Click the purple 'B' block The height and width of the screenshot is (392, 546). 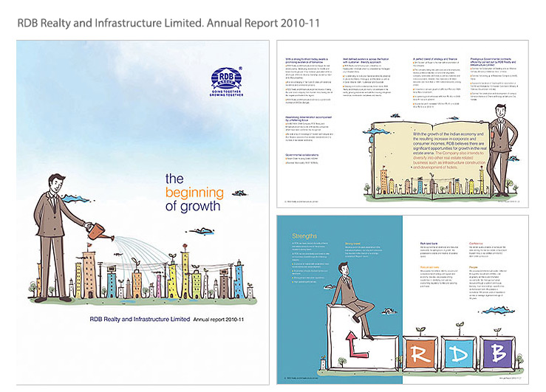click(497, 353)
